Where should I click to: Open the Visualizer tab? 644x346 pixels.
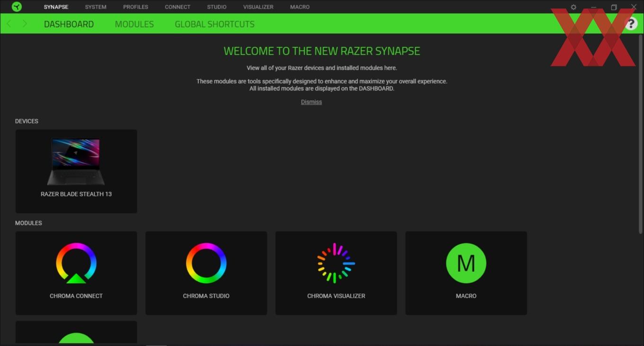click(258, 7)
